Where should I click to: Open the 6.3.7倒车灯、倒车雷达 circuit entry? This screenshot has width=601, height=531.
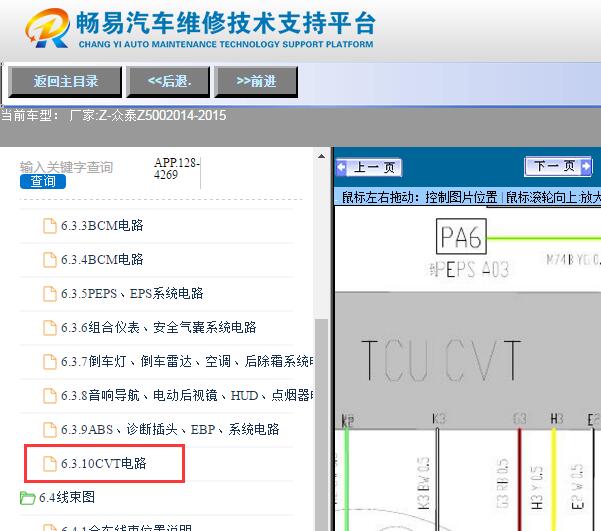tap(187, 361)
